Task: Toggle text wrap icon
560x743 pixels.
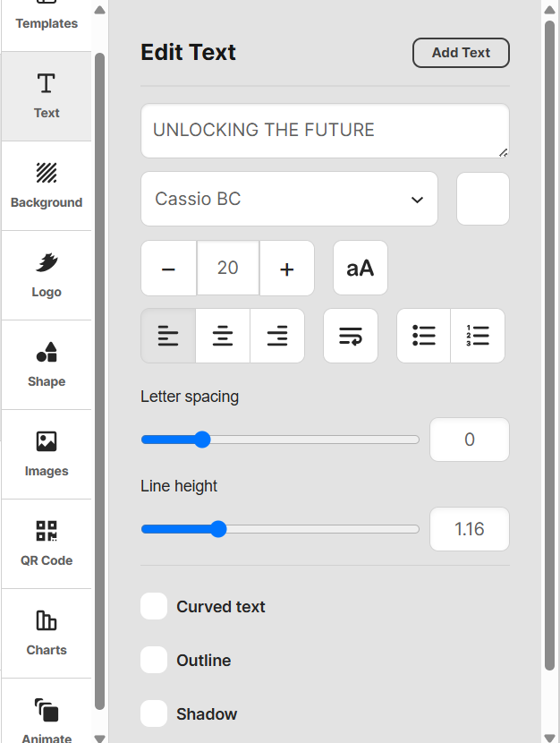Action: tap(351, 336)
